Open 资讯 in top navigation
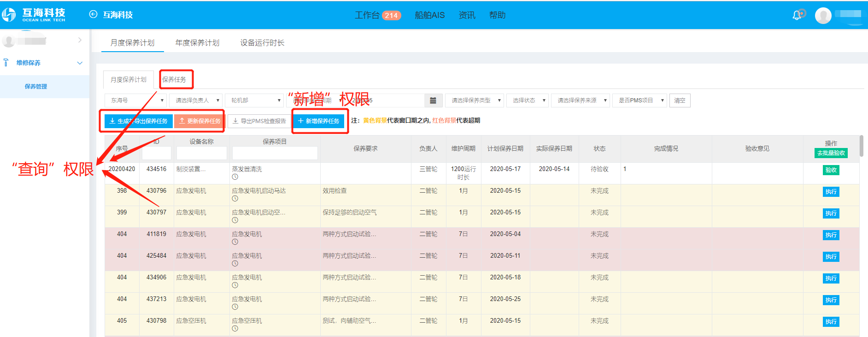The image size is (868, 337). pos(467,15)
